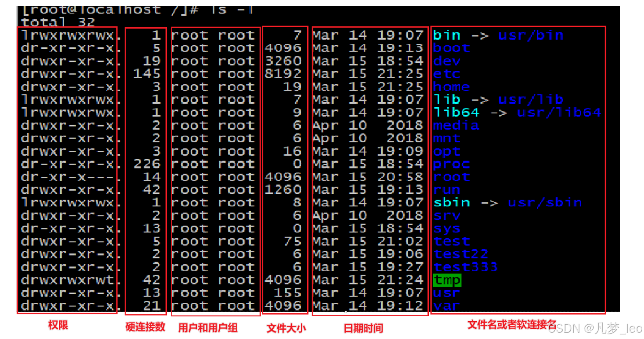Click the 'usr/lib64' link target

(x=559, y=113)
